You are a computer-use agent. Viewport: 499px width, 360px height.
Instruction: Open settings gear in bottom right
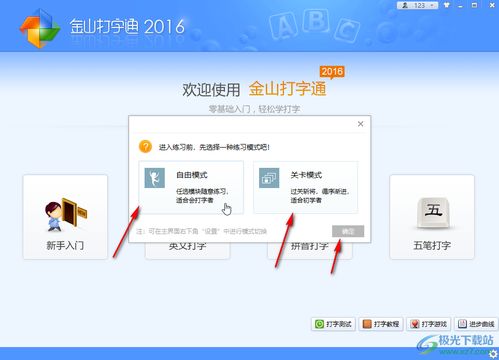(x=493, y=354)
